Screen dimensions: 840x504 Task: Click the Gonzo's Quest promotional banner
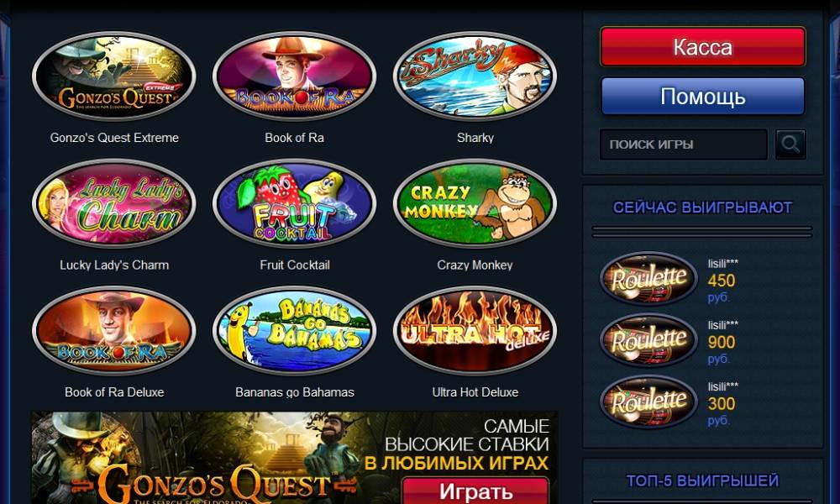[x=294, y=458]
